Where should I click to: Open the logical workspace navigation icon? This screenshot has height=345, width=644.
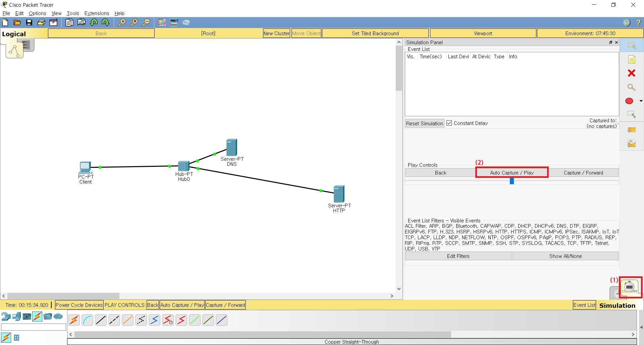[14, 51]
